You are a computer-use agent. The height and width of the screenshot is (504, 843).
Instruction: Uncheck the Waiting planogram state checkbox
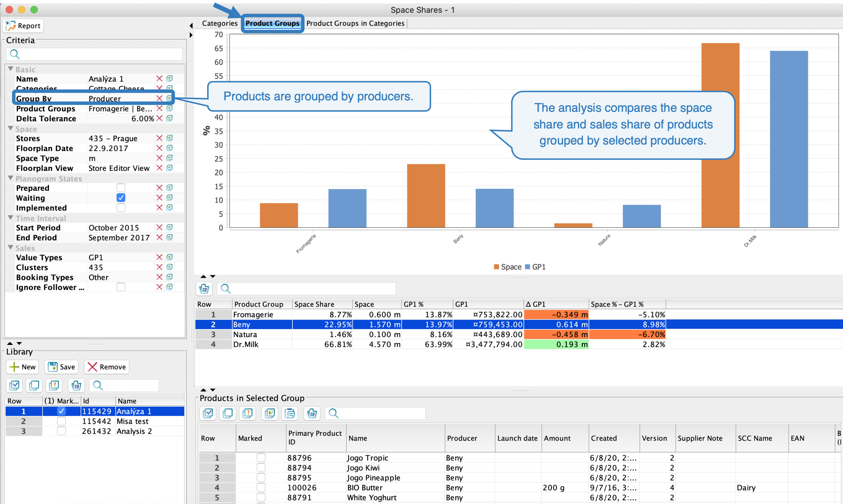(121, 198)
